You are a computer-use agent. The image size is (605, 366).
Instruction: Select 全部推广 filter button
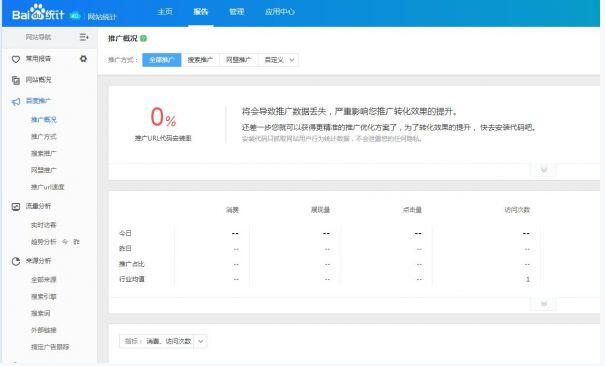pyautogui.click(x=162, y=60)
